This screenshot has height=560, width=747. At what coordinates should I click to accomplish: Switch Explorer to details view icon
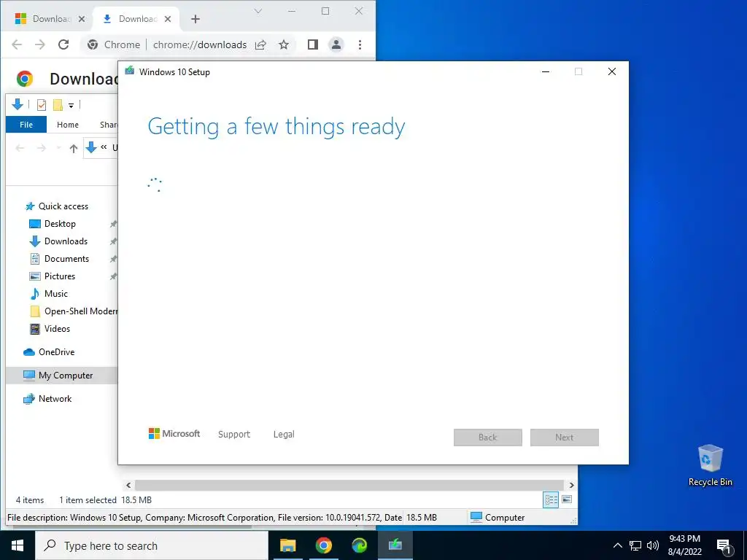(x=551, y=499)
